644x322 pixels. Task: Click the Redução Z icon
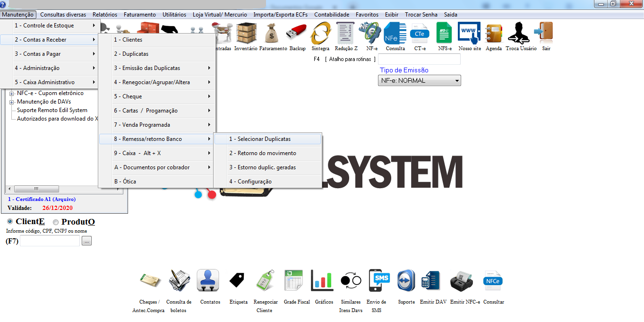346,33
